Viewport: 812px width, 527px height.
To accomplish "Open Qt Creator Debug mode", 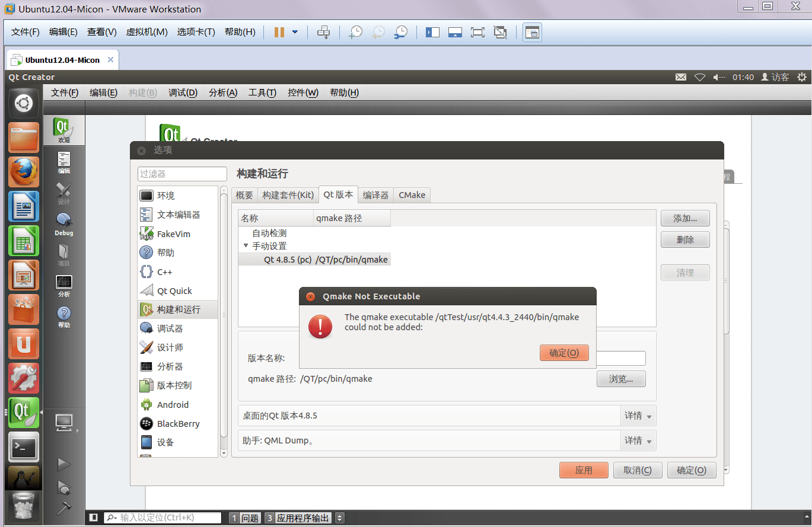I will click(x=64, y=224).
